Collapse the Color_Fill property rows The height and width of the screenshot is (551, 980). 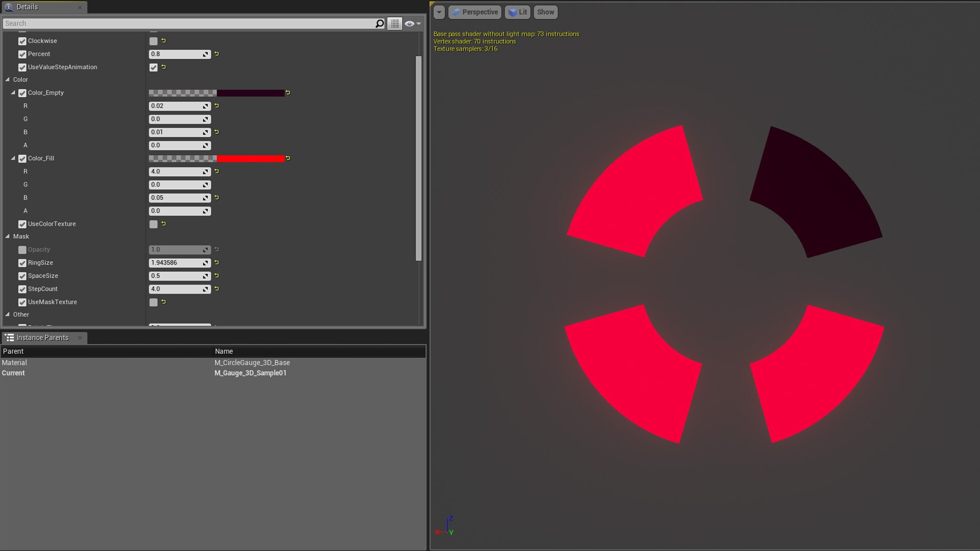(x=13, y=158)
